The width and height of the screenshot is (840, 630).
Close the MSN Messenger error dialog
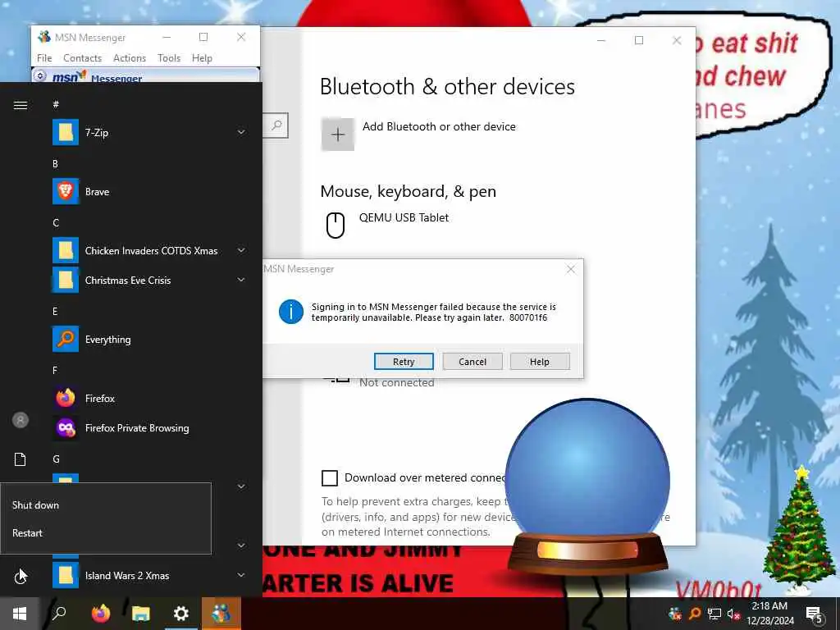coord(571,269)
